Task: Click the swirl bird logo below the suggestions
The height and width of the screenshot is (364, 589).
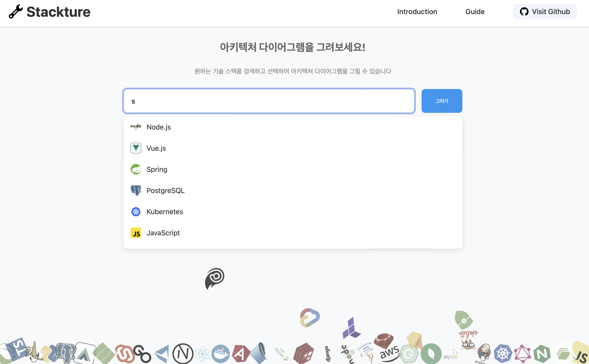Action: click(215, 279)
